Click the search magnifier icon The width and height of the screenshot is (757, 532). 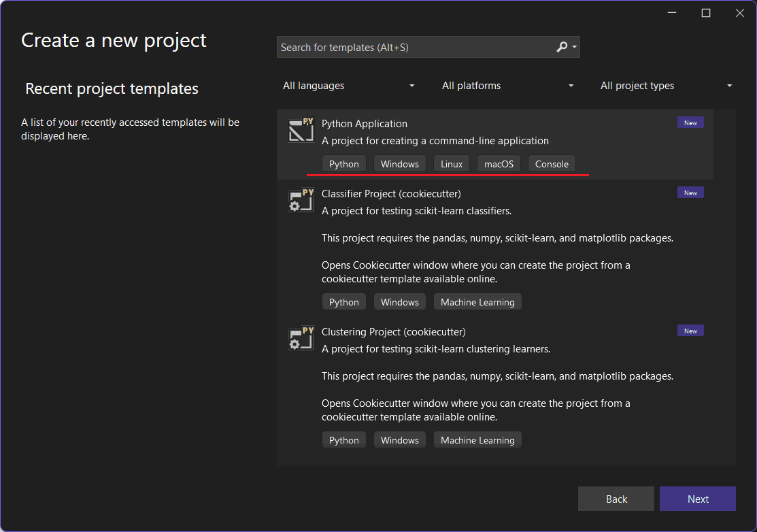point(562,47)
